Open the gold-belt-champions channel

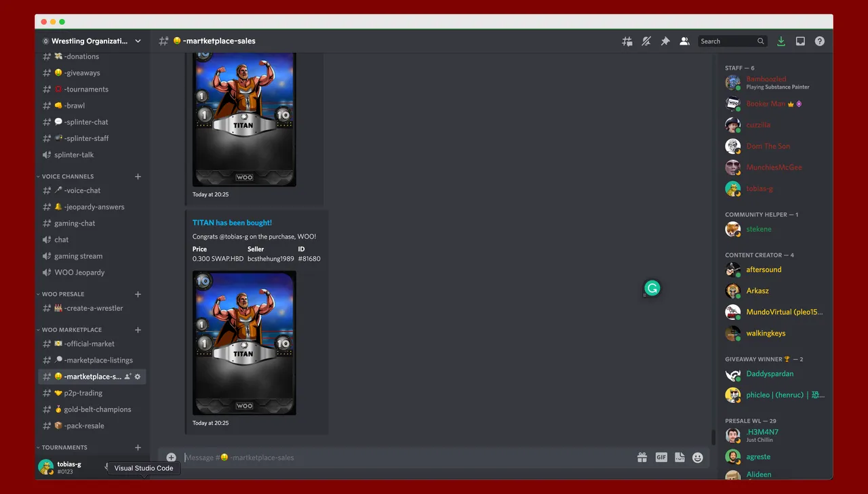92,409
